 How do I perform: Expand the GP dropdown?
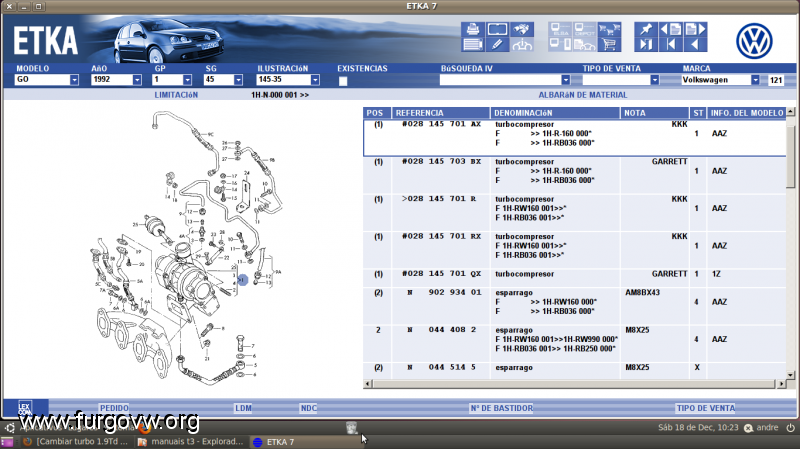coord(172,80)
